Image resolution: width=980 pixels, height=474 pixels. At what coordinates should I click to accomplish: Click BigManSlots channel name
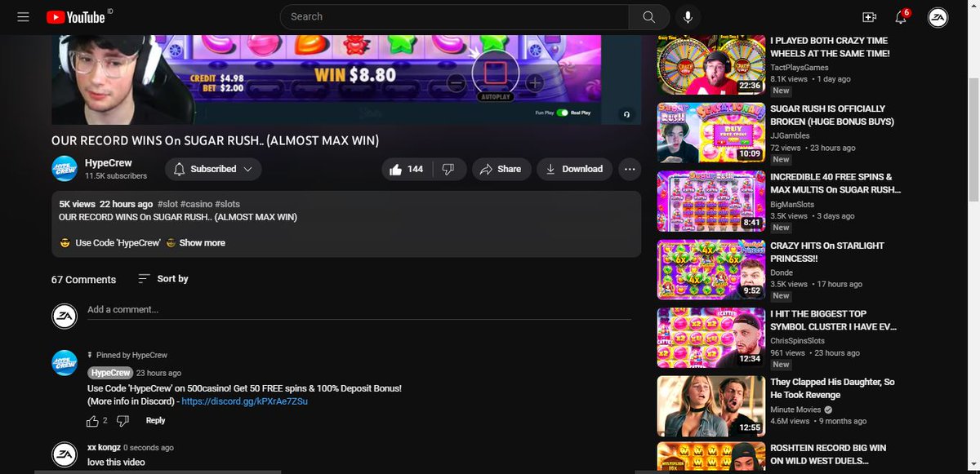793,204
